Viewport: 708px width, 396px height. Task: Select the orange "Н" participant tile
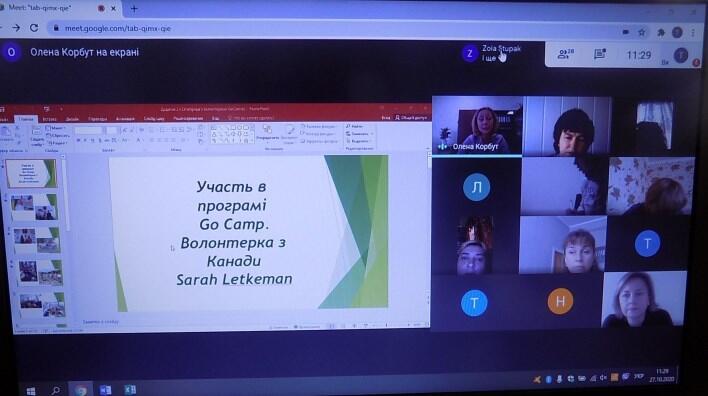560,301
